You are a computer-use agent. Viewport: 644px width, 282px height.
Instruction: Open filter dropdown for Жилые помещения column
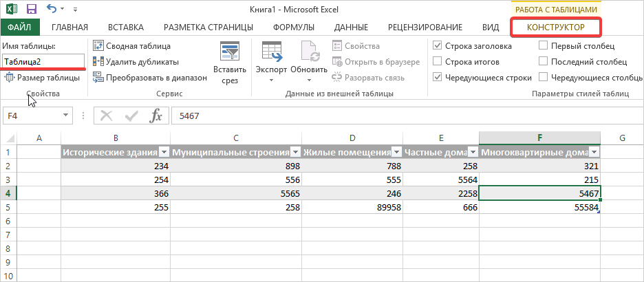pyautogui.click(x=397, y=153)
